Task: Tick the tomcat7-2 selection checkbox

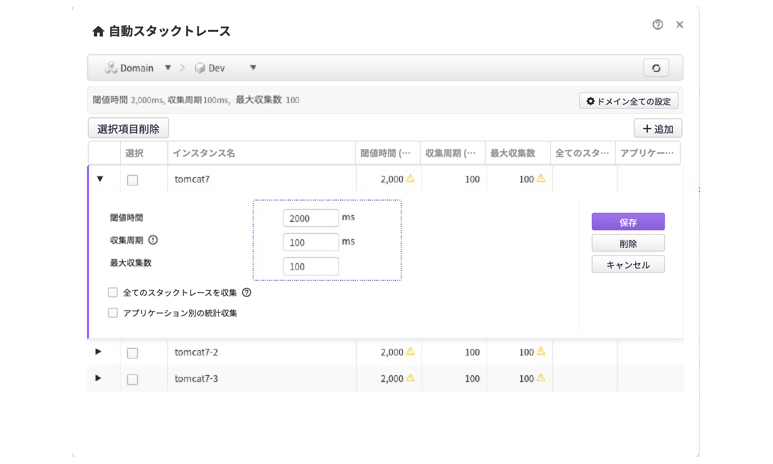Action: point(133,353)
